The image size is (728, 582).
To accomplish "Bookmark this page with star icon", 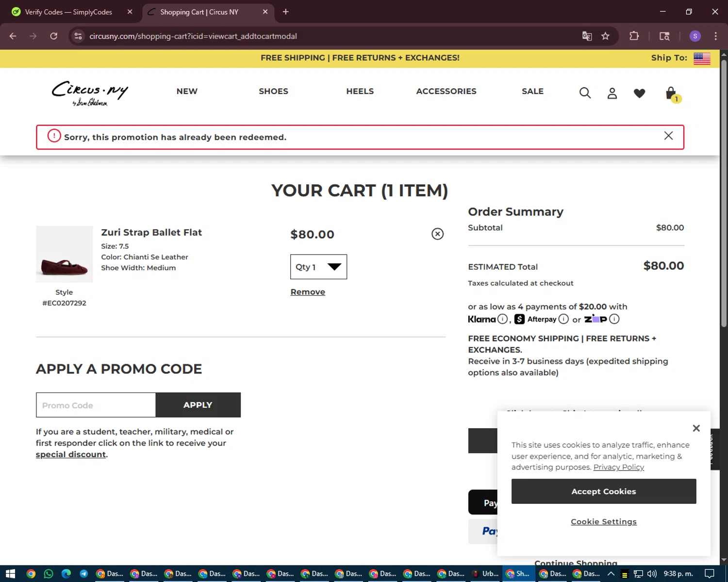I will pyautogui.click(x=605, y=36).
